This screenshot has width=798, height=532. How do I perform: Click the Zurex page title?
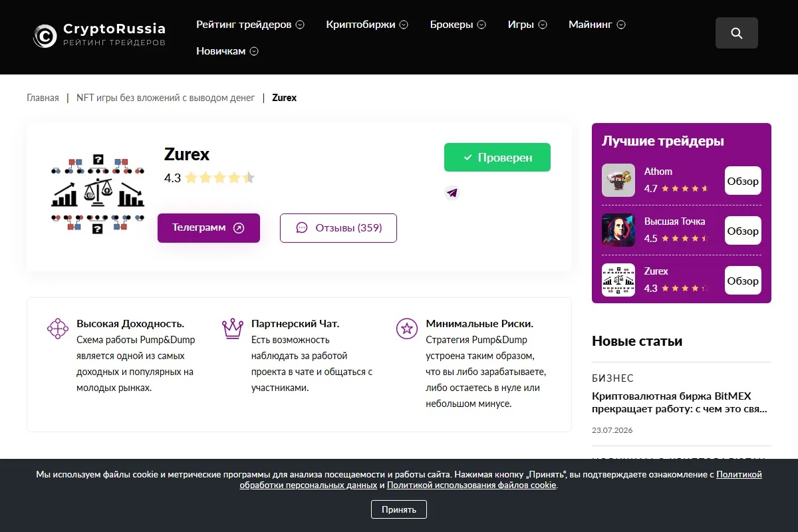(187, 154)
